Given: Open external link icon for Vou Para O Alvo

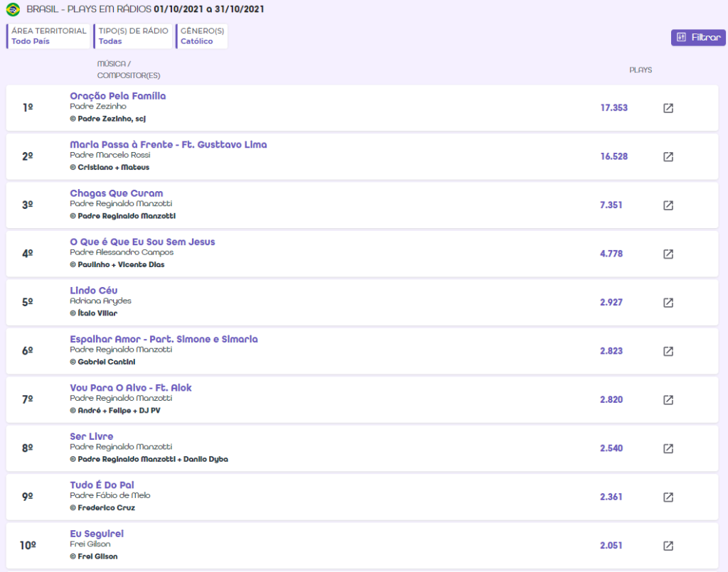Looking at the screenshot, I should pyautogui.click(x=668, y=400).
